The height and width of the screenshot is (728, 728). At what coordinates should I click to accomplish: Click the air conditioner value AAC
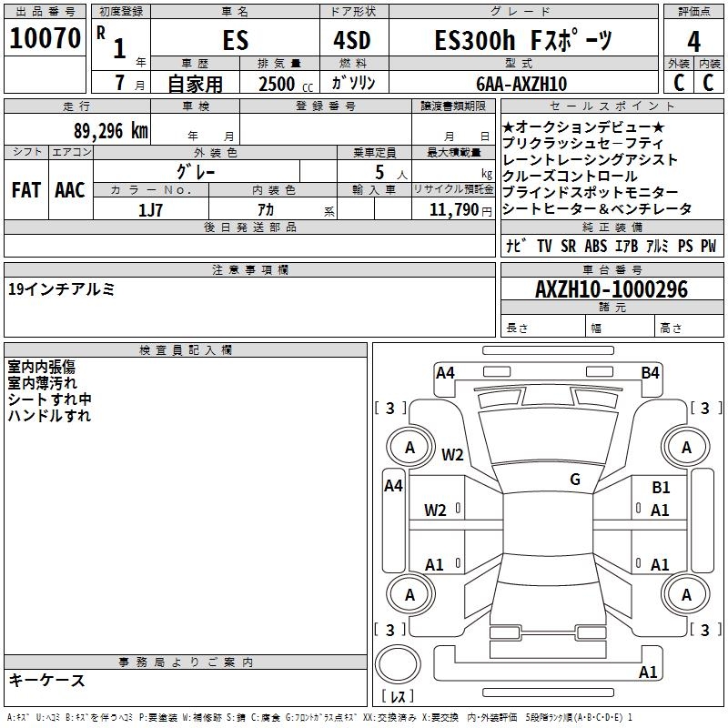pos(70,190)
